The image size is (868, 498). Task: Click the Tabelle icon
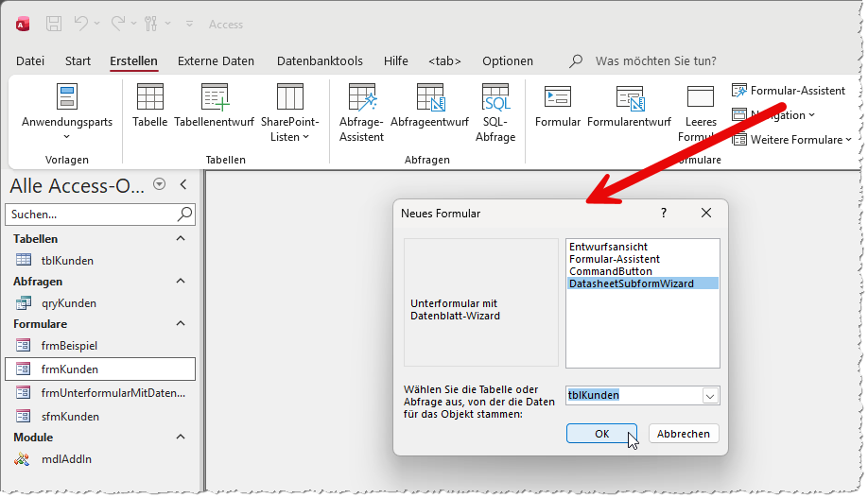(x=149, y=97)
